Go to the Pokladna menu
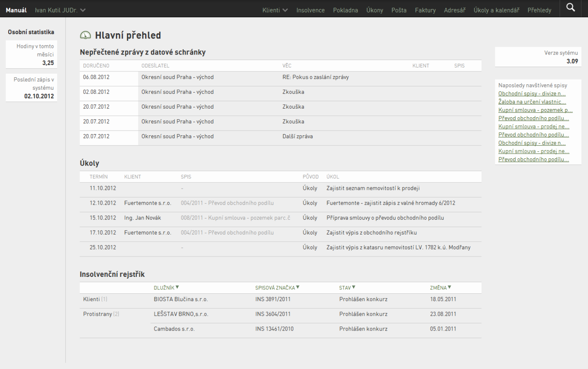 [x=345, y=10]
